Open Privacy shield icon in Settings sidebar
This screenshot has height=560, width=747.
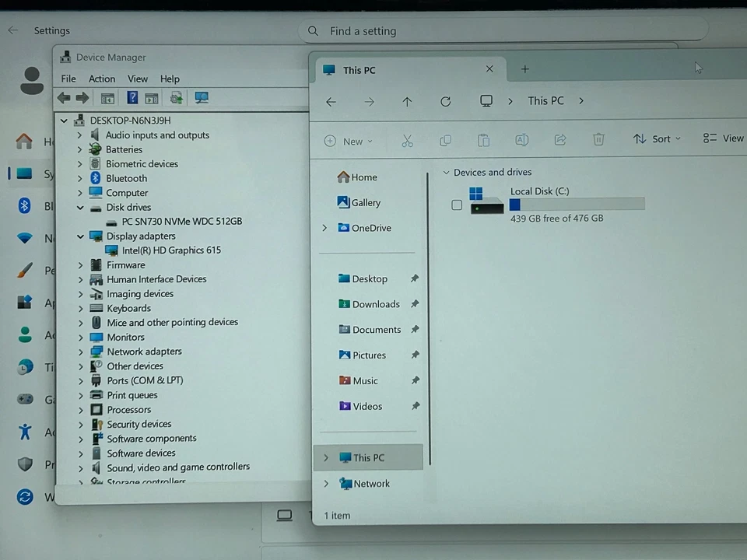coord(25,464)
